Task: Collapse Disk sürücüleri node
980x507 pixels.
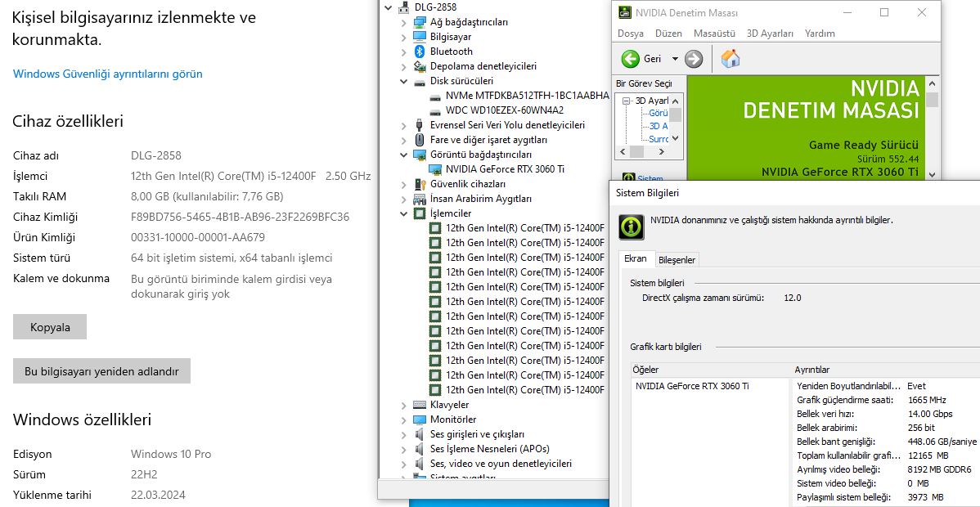Action: (x=404, y=81)
